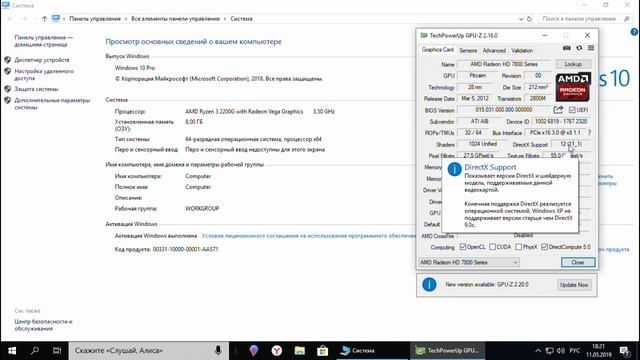Click the GPU-Z refresh icon
Image resolution: width=640 pixels, height=360 pixels.
click(x=579, y=48)
